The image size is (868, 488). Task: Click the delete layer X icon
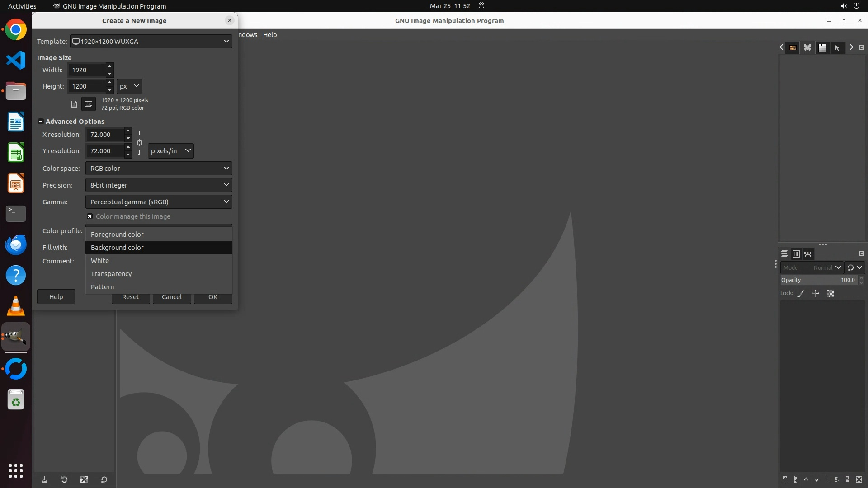coord(859,479)
